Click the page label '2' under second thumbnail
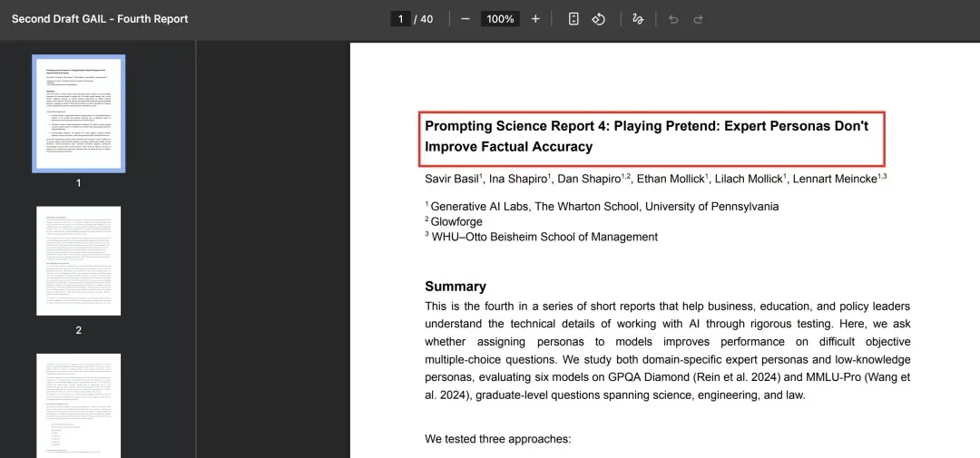The height and width of the screenshot is (458, 980). (x=79, y=330)
